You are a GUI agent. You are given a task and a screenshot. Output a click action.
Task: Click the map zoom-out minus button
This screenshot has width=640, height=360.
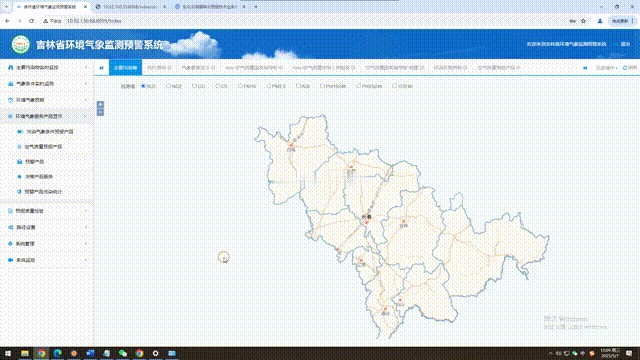[100, 112]
